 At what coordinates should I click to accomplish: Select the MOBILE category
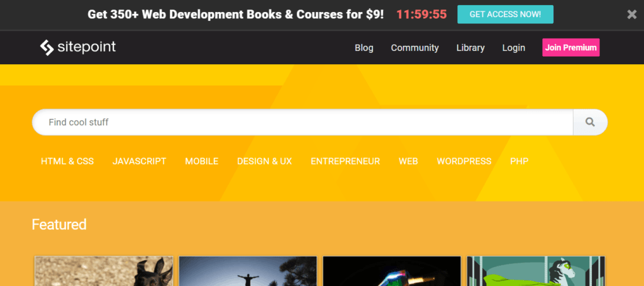click(x=202, y=161)
